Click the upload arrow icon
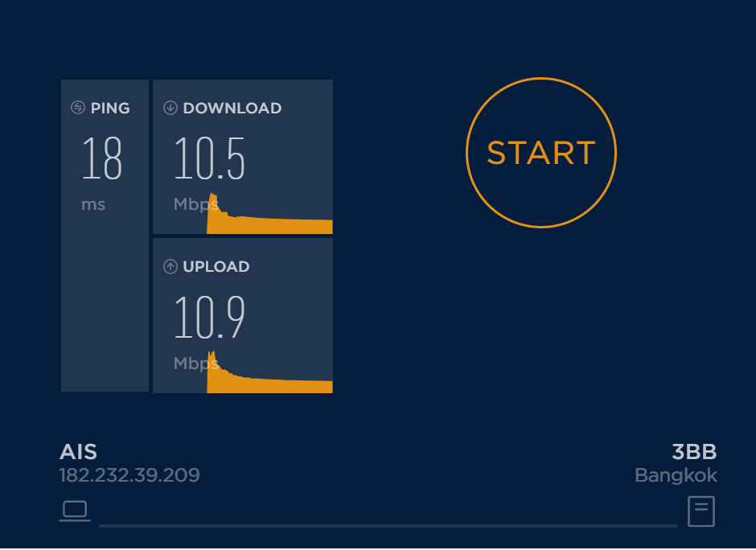 [x=171, y=266]
